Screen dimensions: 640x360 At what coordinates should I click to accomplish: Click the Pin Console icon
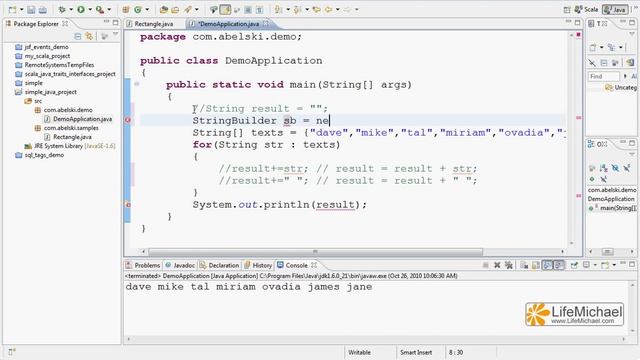pyautogui.click(x=574, y=265)
